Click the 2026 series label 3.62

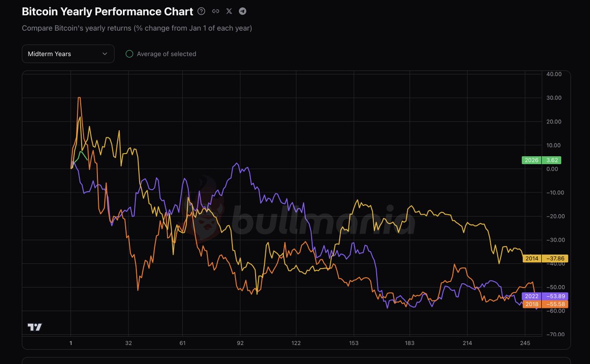(x=541, y=160)
